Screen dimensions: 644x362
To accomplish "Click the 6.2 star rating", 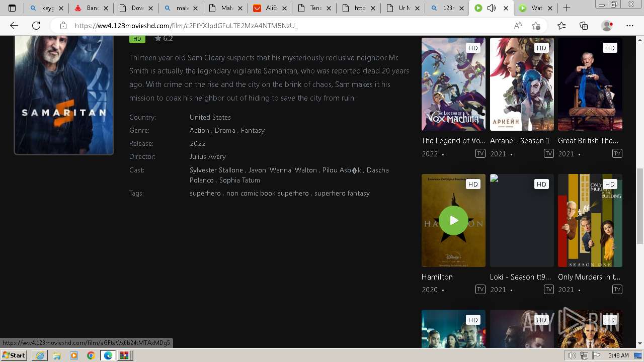I will point(164,39).
